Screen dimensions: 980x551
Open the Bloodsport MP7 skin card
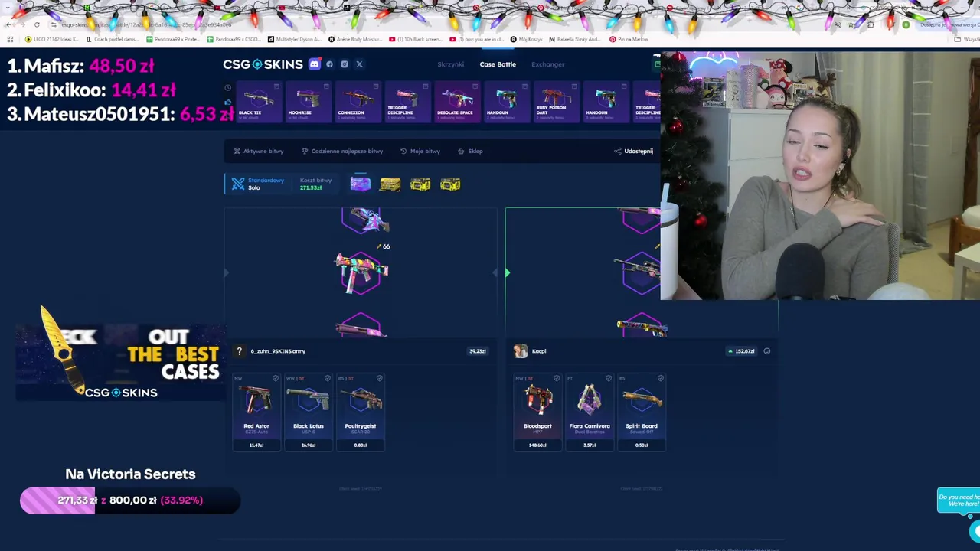(537, 412)
